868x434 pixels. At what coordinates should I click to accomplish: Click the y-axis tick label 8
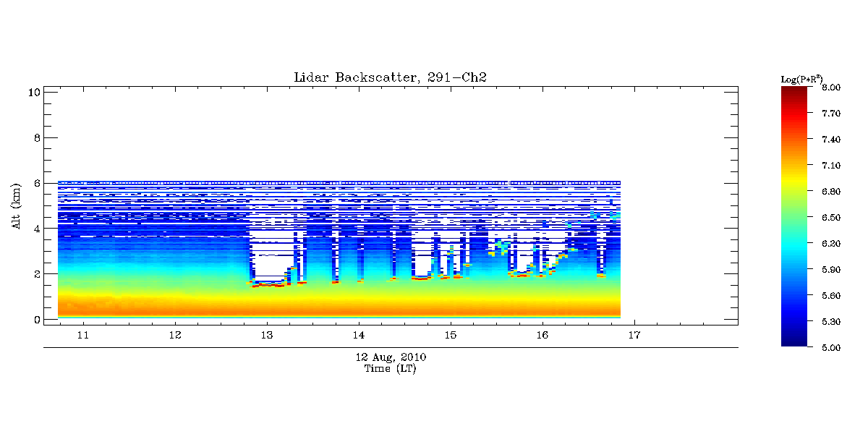(x=35, y=137)
